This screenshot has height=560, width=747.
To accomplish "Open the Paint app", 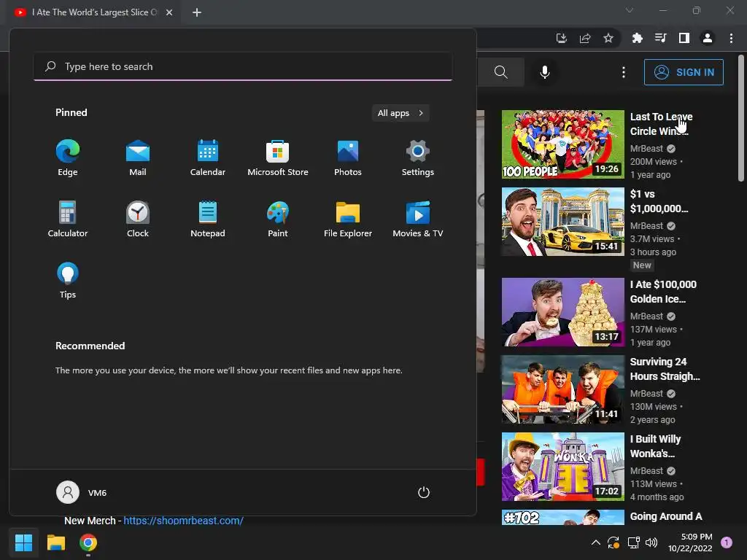I will tap(278, 219).
